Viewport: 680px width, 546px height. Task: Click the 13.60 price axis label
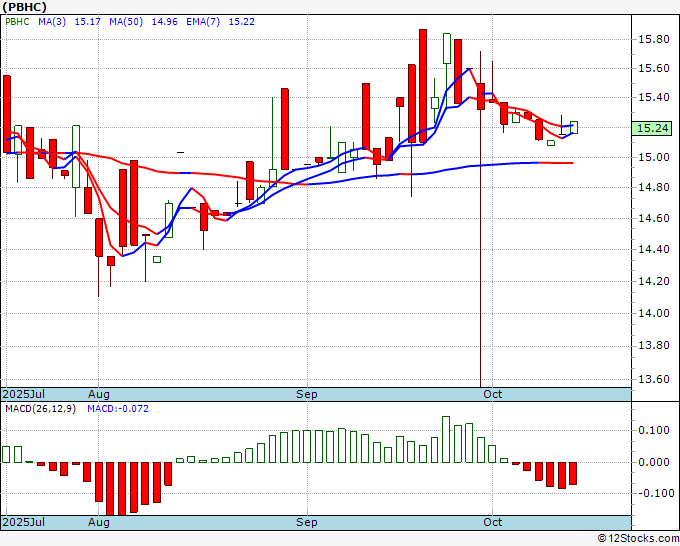(x=654, y=379)
